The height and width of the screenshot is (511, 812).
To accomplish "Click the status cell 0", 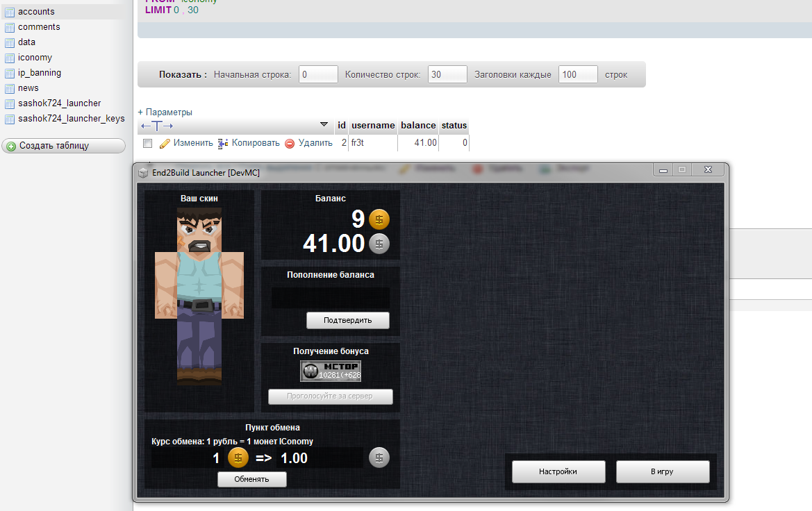I will [x=454, y=143].
